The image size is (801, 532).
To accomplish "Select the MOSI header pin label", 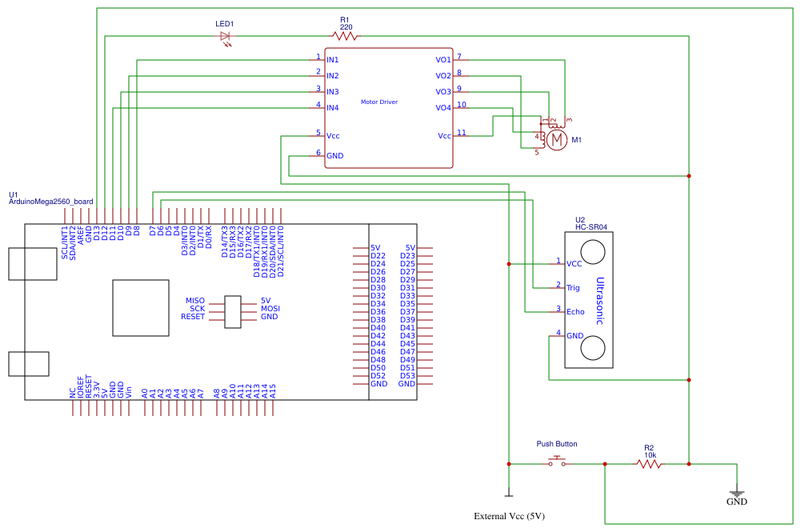I will pyautogui.click(x=270, y=308).
